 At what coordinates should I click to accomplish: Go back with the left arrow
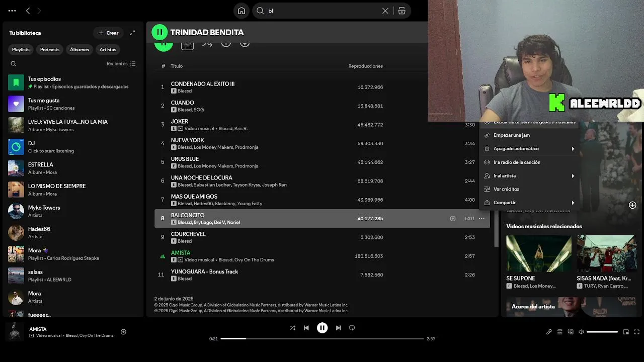coord(28,11)
